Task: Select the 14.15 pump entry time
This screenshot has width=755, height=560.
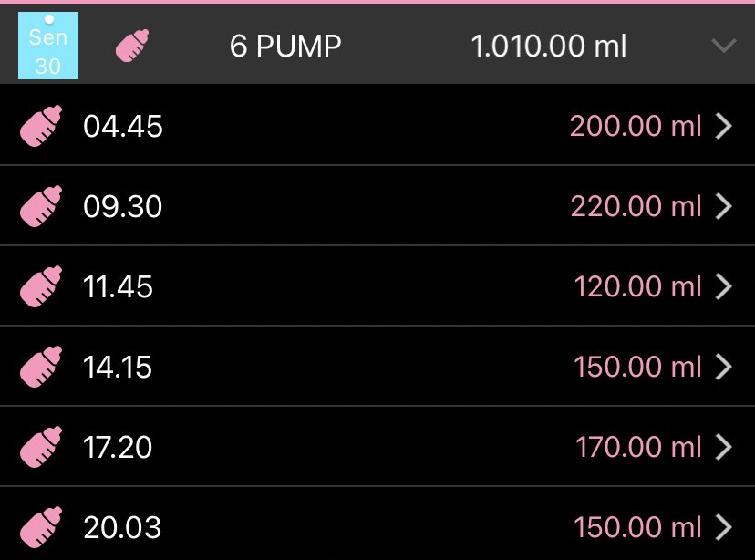Action: [x=118, y=368]
